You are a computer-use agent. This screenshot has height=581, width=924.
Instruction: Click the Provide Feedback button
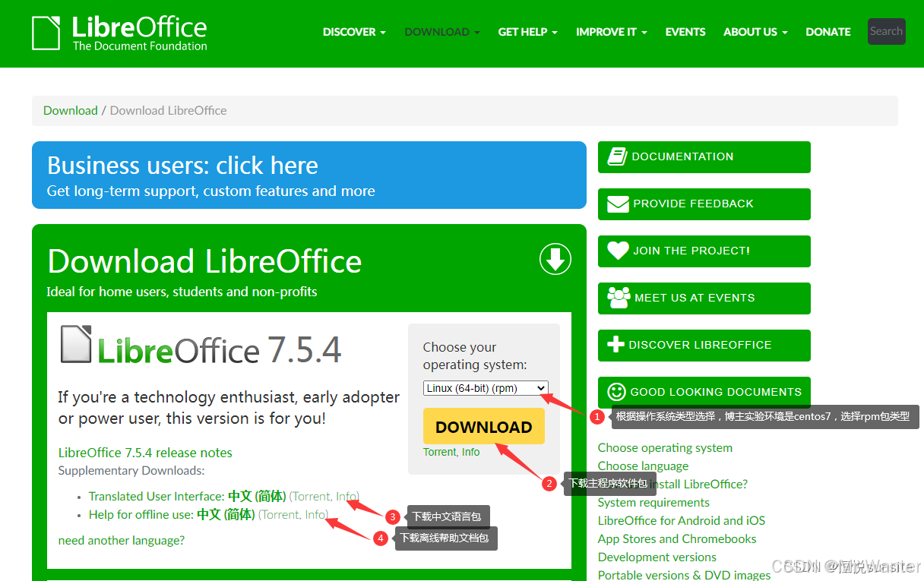click(x=704, y=204)
